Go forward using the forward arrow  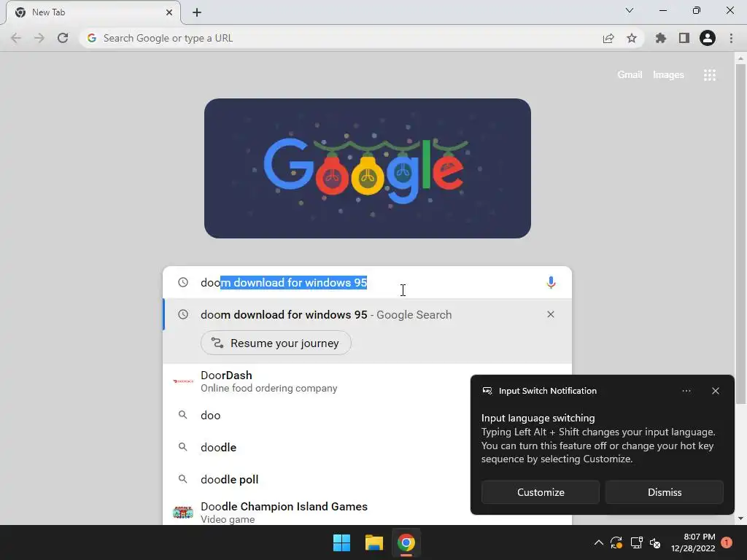pyautogui.click(x=39, y=38)
